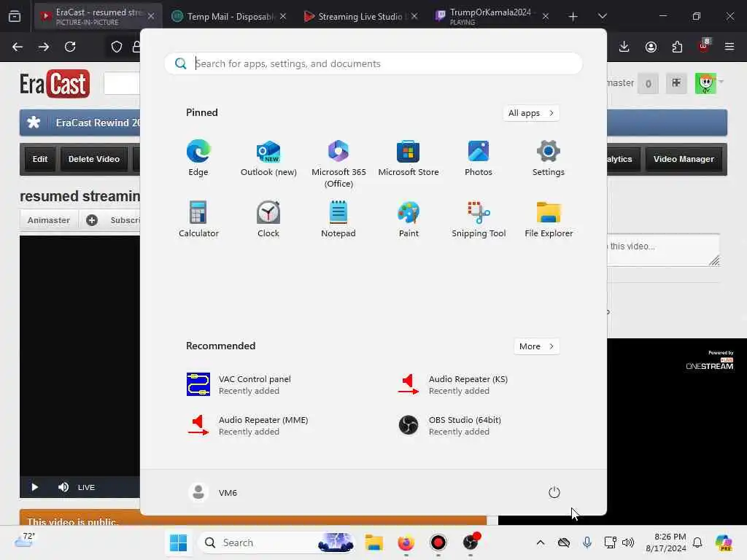
Task: Click the microphone tray icon
Action: (587, 542)
